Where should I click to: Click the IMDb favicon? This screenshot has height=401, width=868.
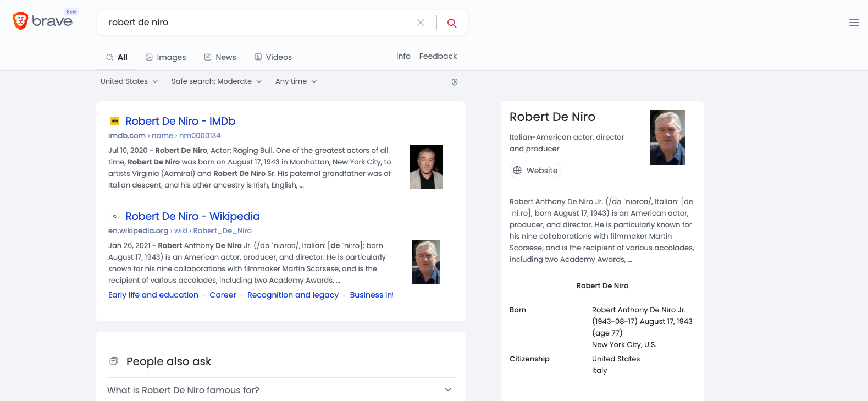[x=115, y=121]
